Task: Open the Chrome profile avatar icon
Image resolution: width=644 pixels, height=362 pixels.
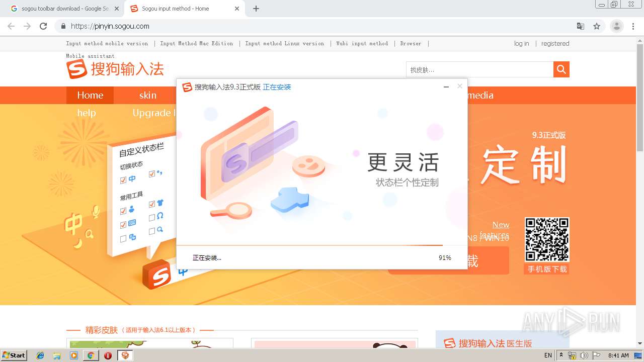Action: 616,26
